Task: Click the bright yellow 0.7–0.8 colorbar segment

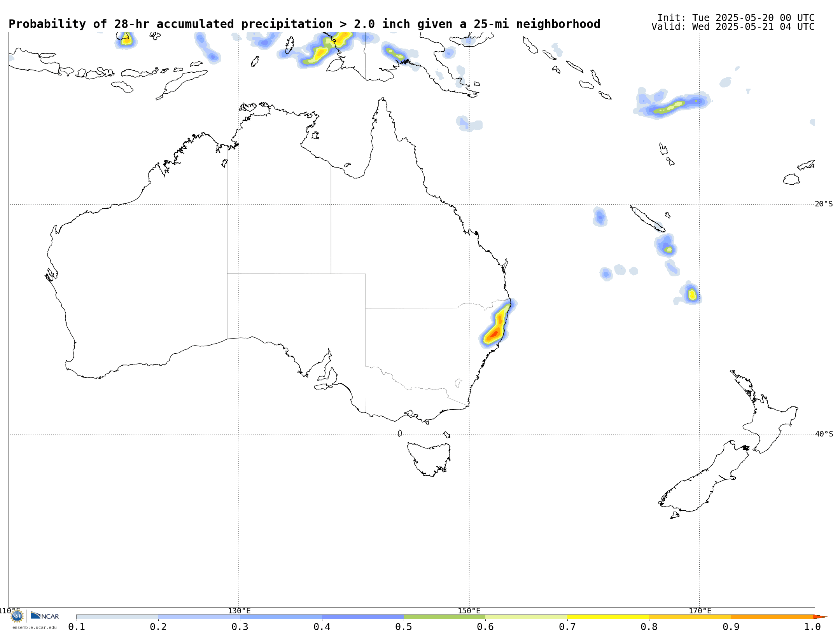Action: pyautogui.click(x=608, y=617)
